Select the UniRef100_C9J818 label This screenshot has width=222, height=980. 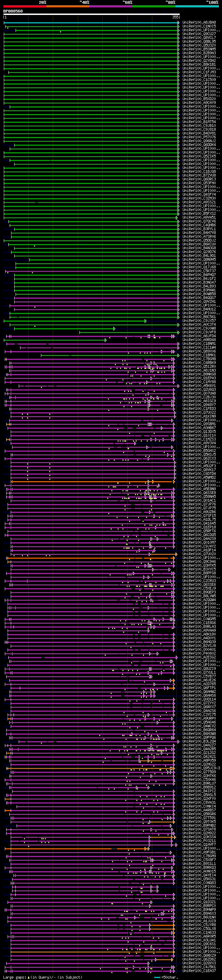(199, 129)
